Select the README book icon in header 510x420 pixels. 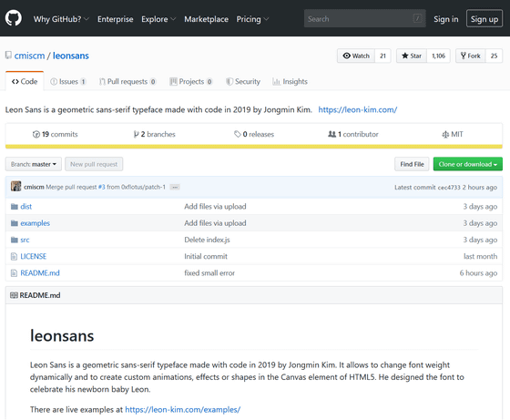point(14,295)
